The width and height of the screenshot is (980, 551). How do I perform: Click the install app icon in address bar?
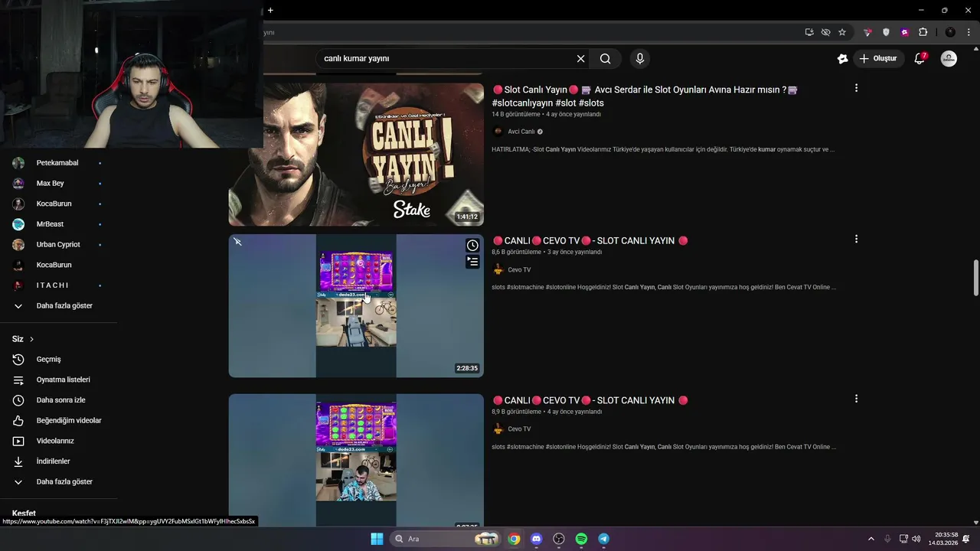click(x=809, y=32)
